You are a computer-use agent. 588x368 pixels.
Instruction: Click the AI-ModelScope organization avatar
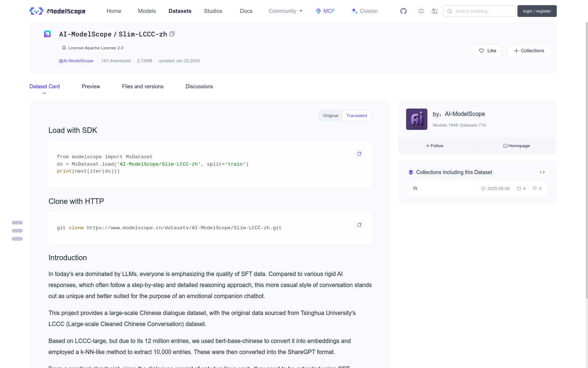(x=417, y=119)
